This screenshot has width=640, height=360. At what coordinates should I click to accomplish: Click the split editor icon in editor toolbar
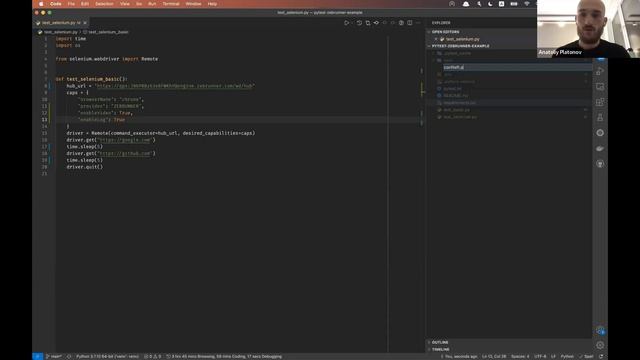point(409,23)
